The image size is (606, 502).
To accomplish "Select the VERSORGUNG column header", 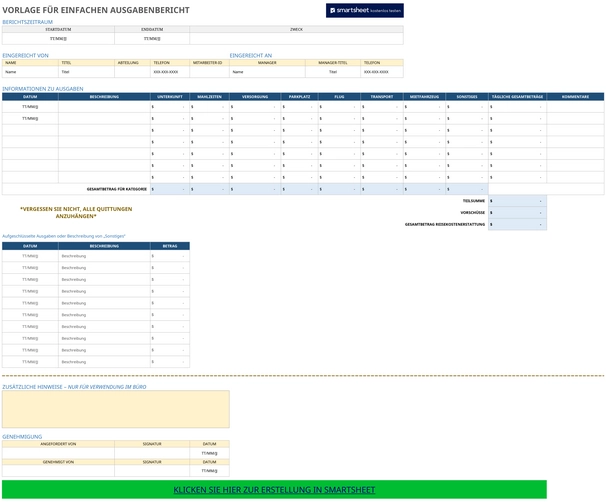I will [x=255, y=97].
